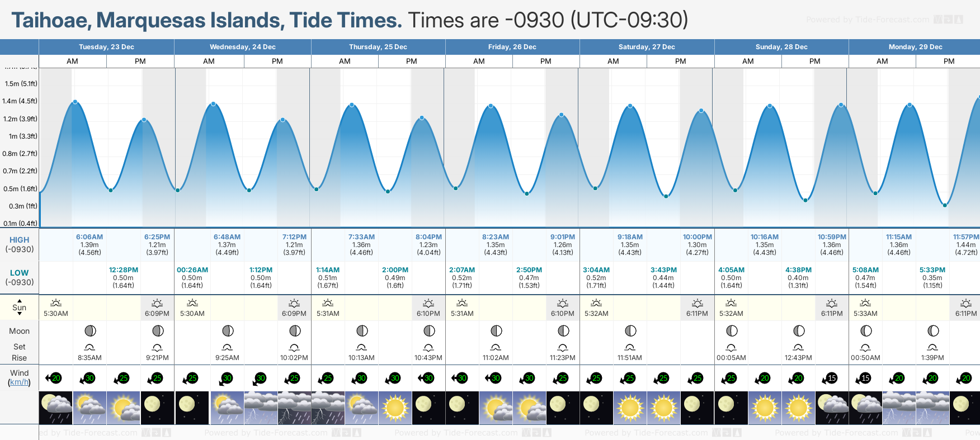
Task: Click the moonrise icon above Sunday 12:43PM
Action: click(x=798, y=347)
